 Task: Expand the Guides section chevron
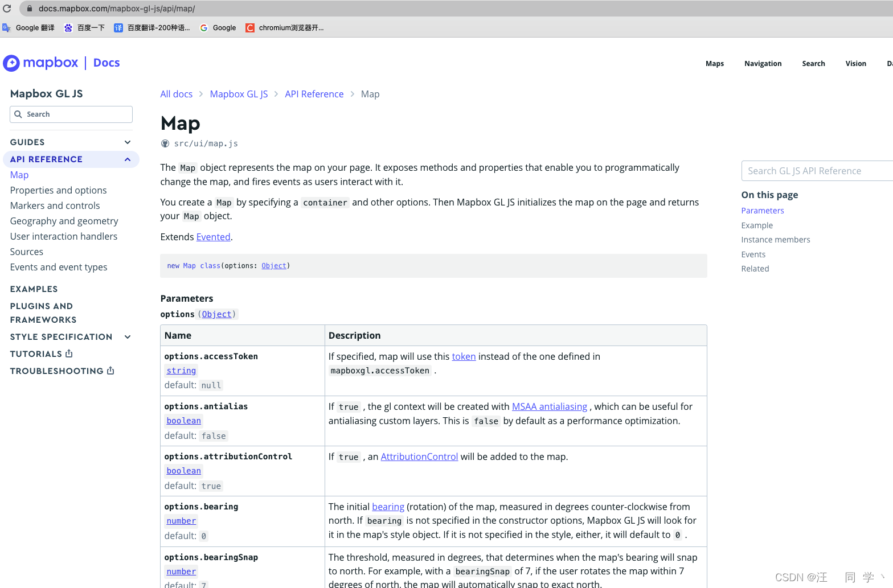pyautogui.click(x=128, y=142)
